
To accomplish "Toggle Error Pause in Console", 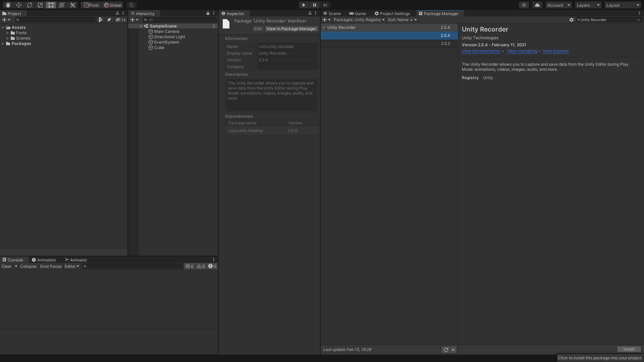I will click(x=51, y=266).
